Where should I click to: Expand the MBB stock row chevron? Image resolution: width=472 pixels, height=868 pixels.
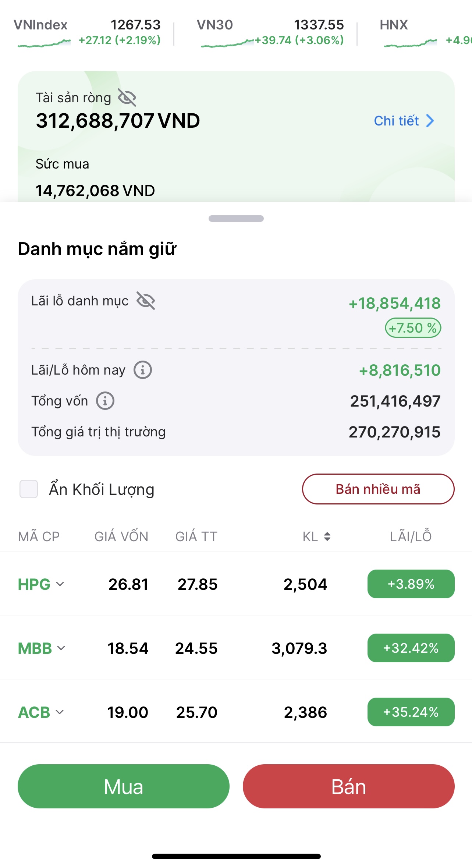point(61,648)
